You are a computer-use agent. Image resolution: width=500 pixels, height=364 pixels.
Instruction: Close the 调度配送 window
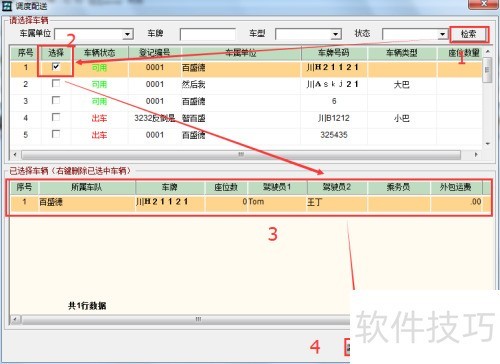tap(484, 4)
